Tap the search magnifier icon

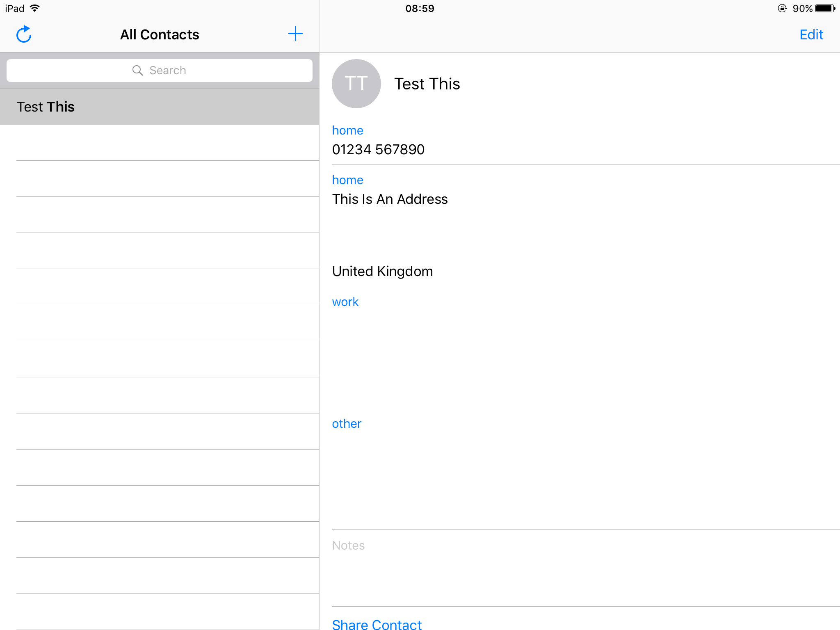[x=137, y=71]
